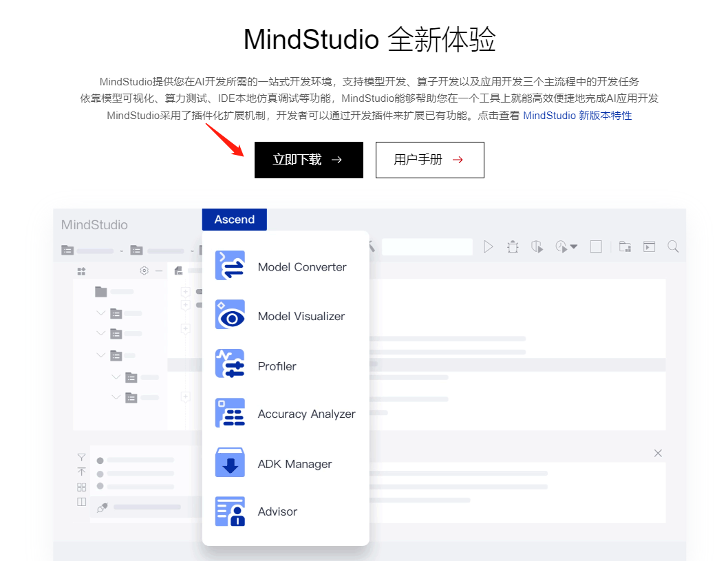The width and height of the screenshot is (728, 561).
Task: Select Advisor in the Ascend menu
Action: point(277,511)
